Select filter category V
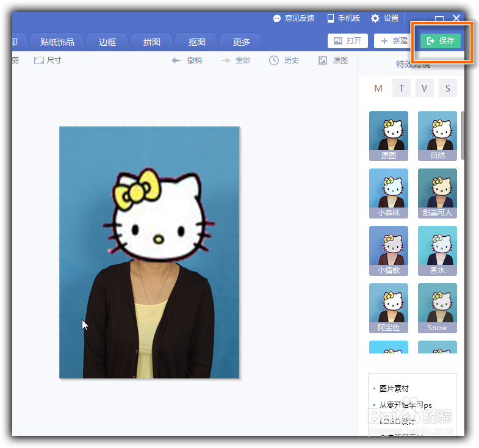 (425, 89)
